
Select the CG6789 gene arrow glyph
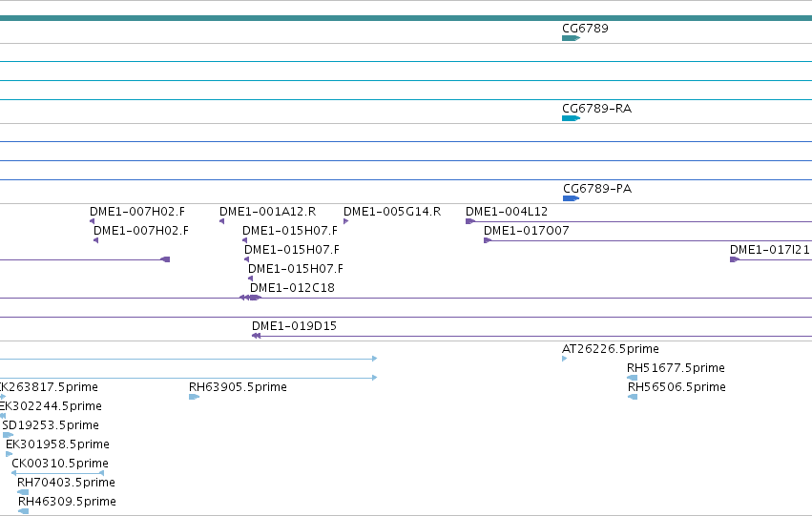(x=571, y=38)
